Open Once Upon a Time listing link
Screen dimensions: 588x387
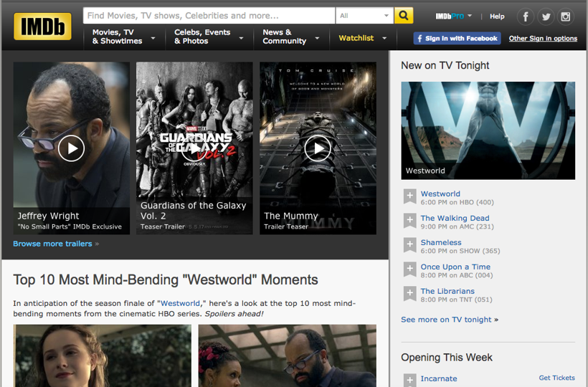(455, 267)
